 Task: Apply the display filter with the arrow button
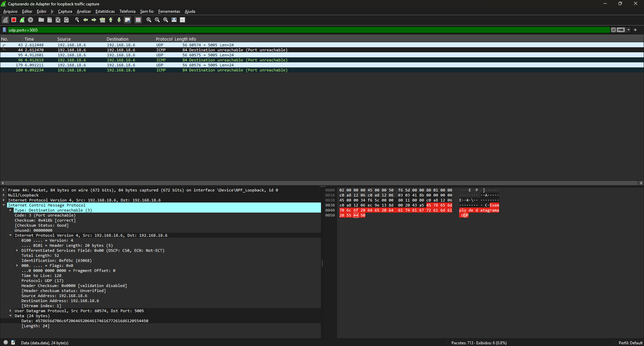621,30
